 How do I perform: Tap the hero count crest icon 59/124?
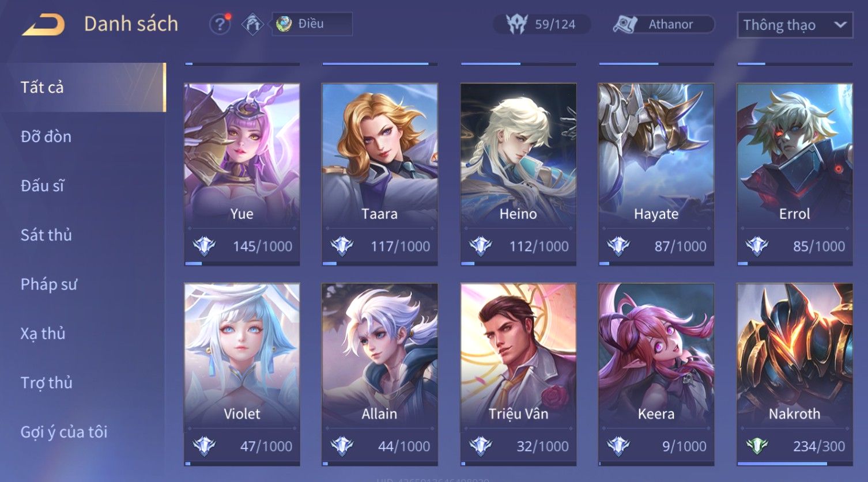(516, 24)
